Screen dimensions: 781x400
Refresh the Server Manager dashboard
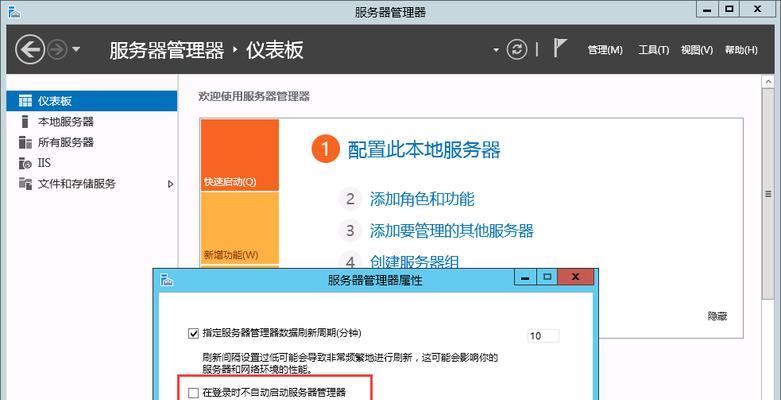(x=517, y=49)
